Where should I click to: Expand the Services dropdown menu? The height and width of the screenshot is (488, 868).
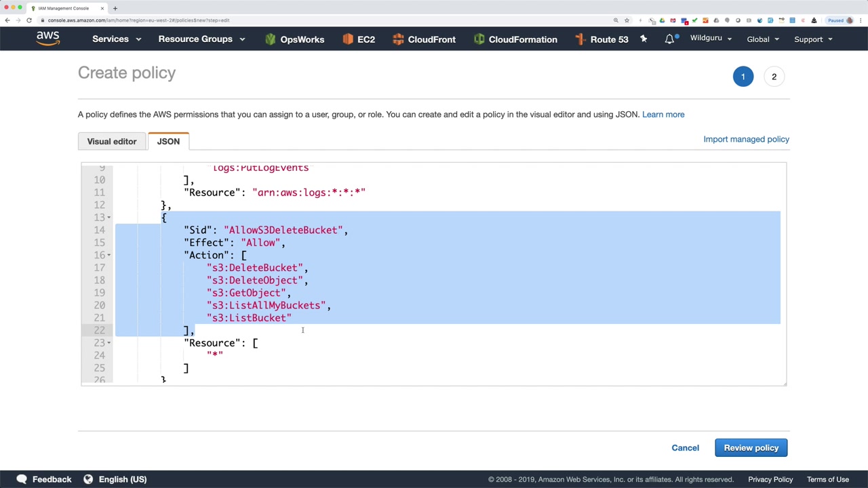coord(117,39)
